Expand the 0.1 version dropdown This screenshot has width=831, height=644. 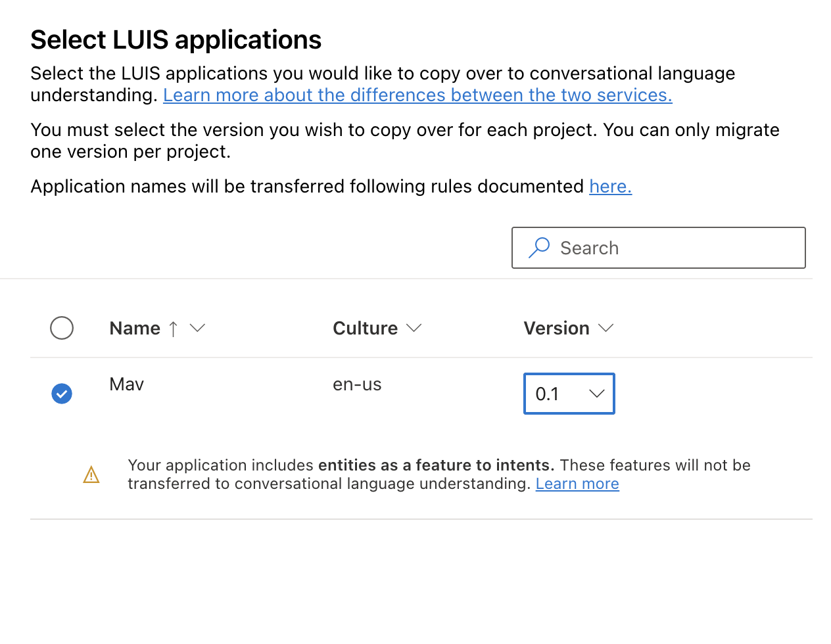(569, 394)
